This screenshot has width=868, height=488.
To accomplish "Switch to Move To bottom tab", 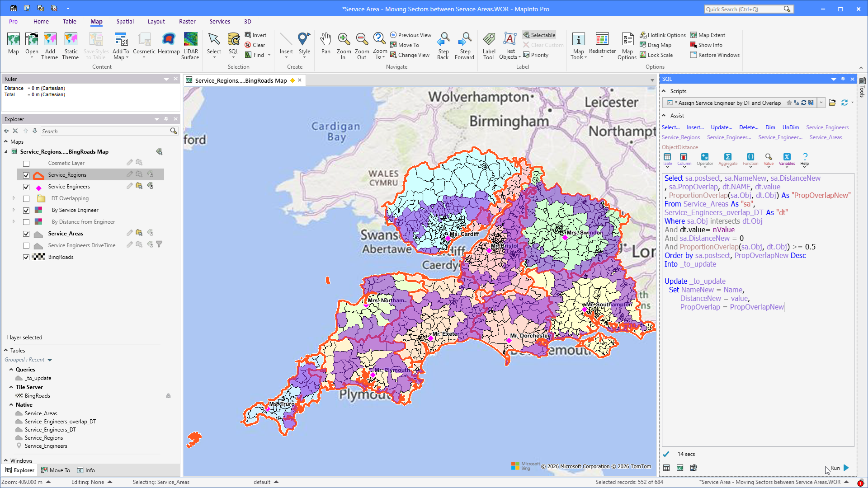I will tap(56, 470).
